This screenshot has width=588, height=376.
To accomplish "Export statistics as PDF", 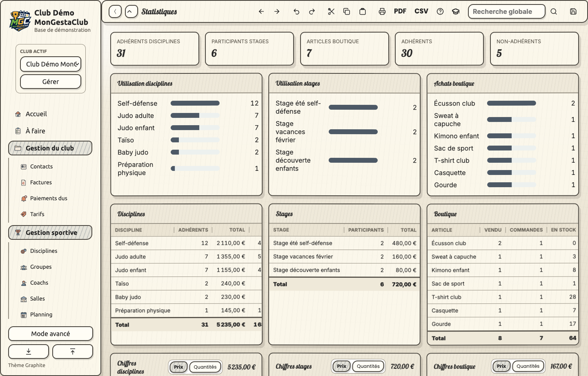I will (400, 11).
